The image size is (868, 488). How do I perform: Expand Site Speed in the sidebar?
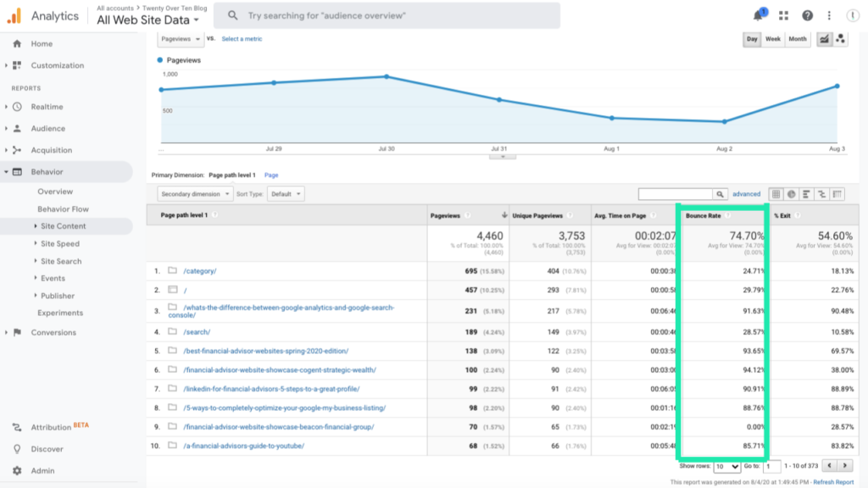[x=60, y=244]
